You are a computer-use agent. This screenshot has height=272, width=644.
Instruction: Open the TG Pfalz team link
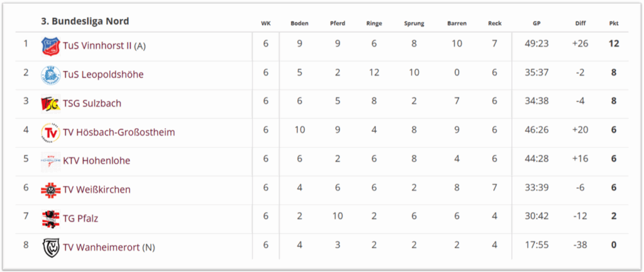[x=80, y=218]
